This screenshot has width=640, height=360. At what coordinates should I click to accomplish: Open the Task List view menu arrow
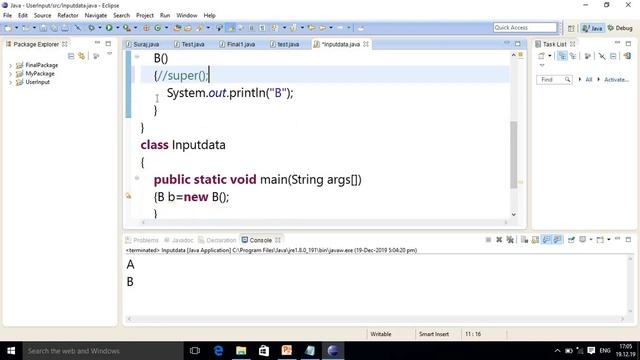click(542, 65)
